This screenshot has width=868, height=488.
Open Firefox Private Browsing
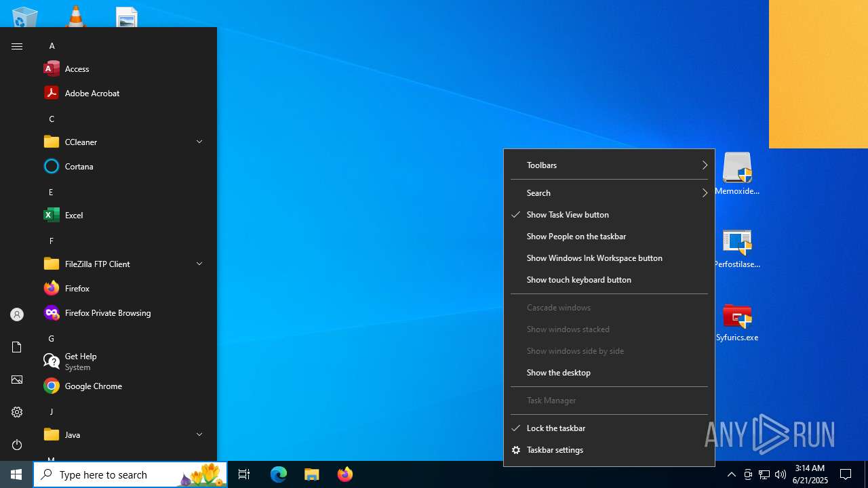(x=125, y=312)
